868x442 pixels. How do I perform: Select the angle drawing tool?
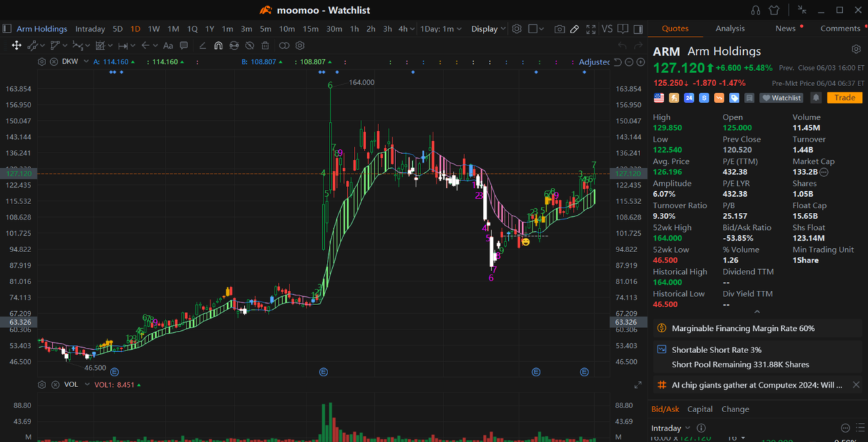pyautogui.click(x=202, y=45)
